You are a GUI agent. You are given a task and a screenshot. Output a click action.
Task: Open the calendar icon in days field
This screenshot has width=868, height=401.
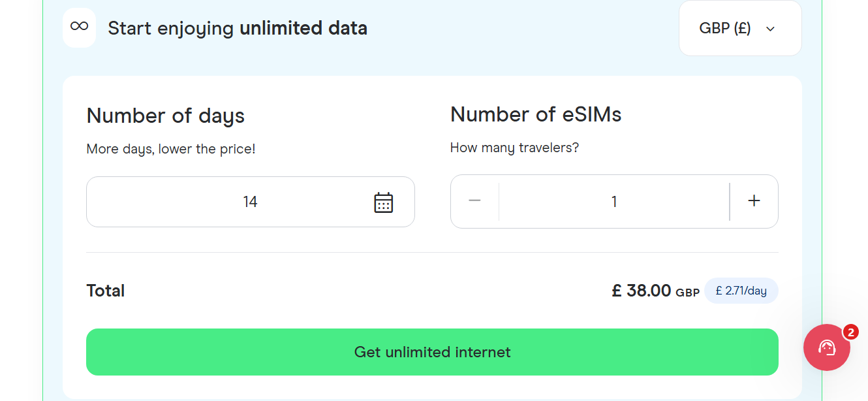[x=384, y=202]
